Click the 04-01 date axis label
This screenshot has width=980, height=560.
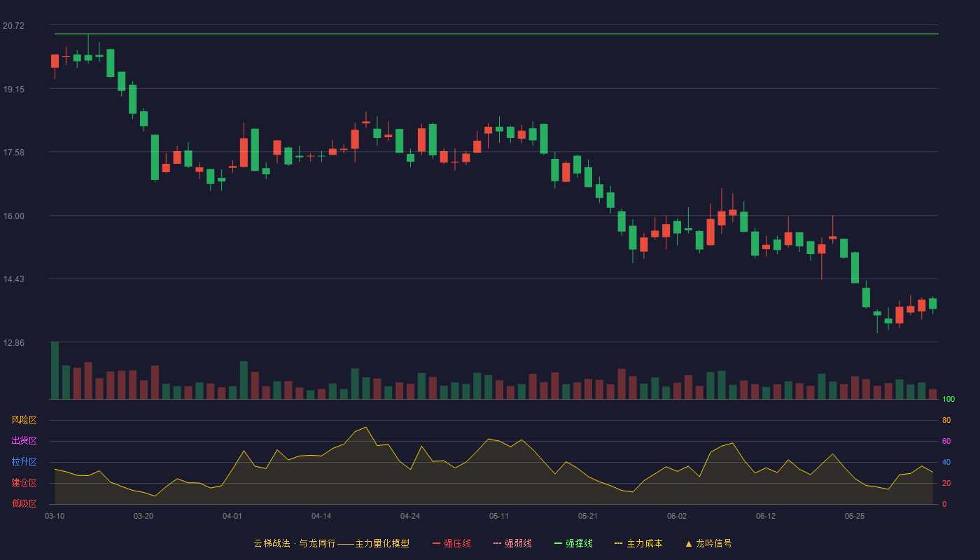232,516
